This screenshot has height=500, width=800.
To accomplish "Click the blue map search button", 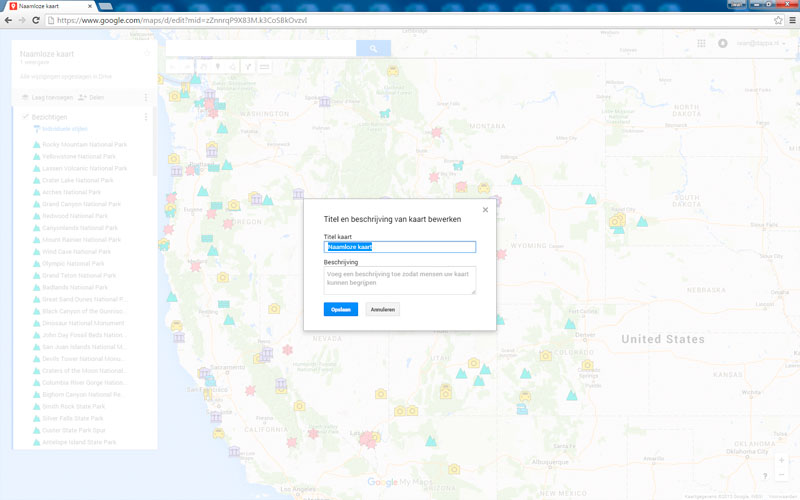I will point(373,48).
